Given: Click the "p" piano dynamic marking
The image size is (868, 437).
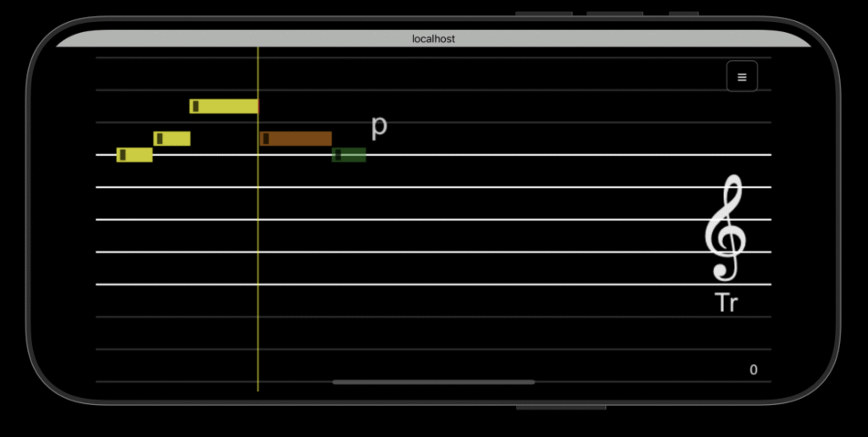Looking at the screenshot, I should (x=379, y=127).
